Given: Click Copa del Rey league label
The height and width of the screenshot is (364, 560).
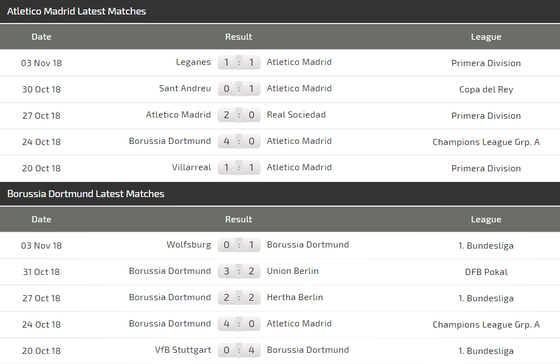Looking at the screenshot, I should [486, 89].
